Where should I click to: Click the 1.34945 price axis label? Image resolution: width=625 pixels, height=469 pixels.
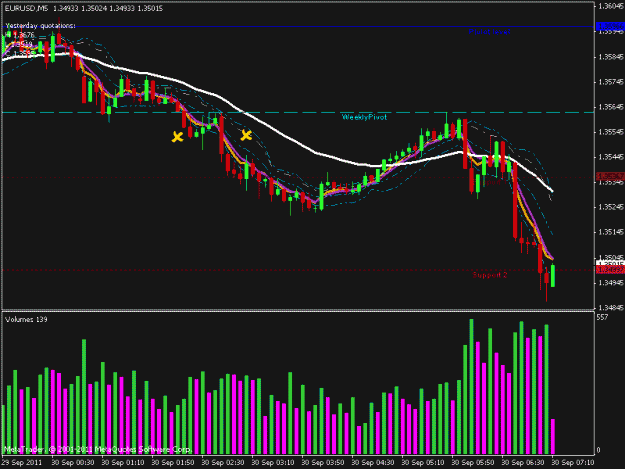611,283
